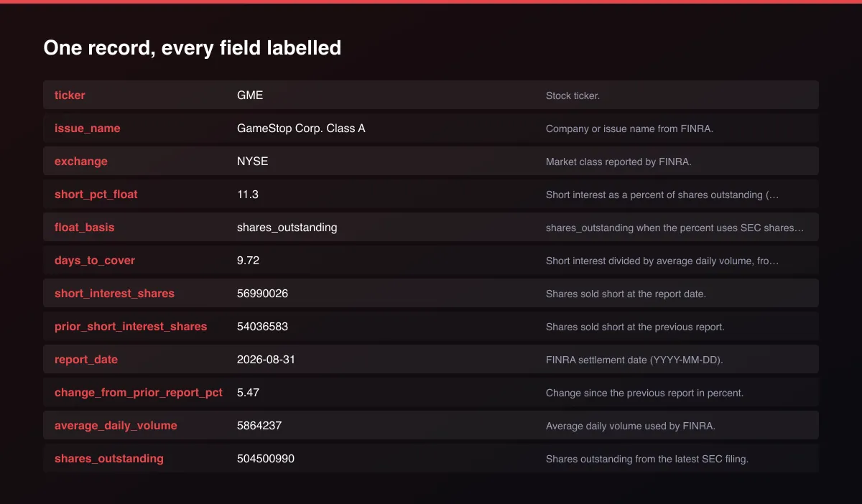Screen dimensions: 862x504
Task: Select the "short_interest_shares" field name
Action: click(x=115, y=294)
